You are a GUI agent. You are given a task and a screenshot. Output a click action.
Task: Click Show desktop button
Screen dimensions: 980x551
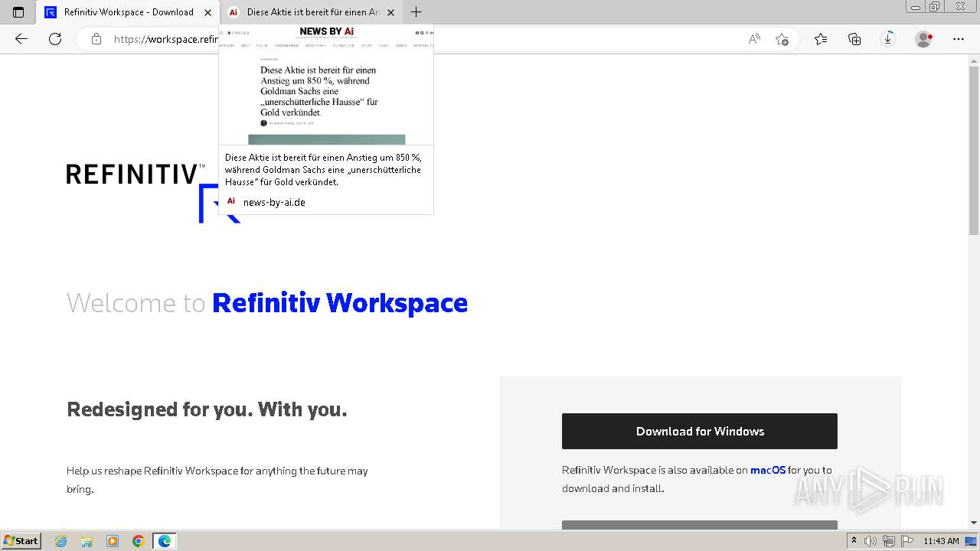tap(971, 541)
